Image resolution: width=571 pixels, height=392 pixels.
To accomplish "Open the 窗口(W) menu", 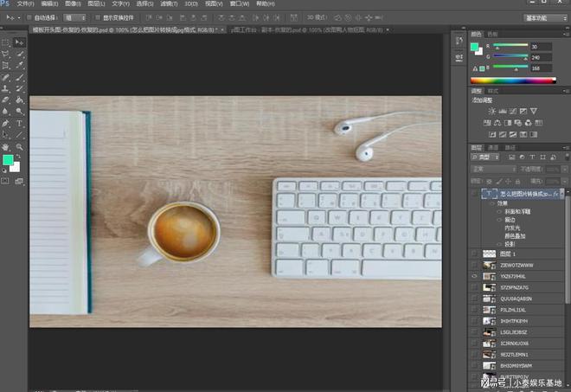I will (x=240, y=3).
